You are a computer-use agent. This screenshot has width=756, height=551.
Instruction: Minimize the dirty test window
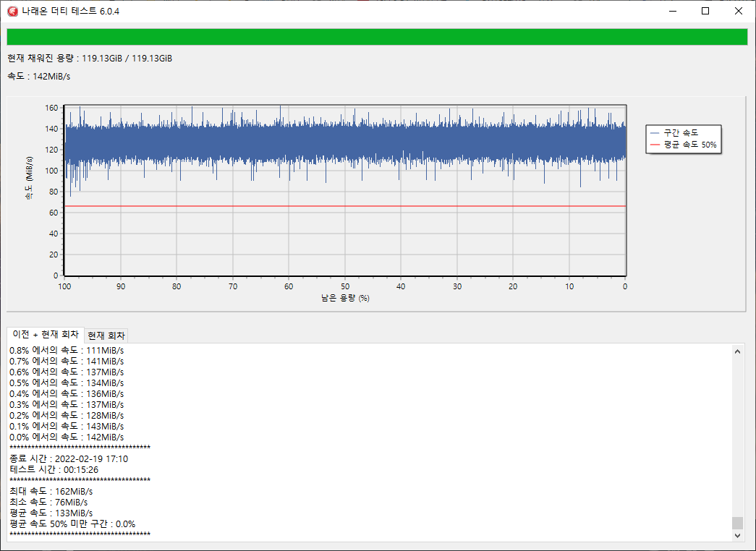(x=673, y=11)
